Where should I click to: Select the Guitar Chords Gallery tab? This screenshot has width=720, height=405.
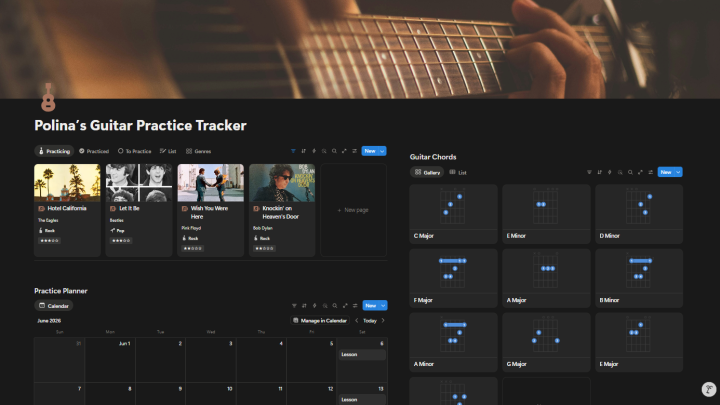427,173
